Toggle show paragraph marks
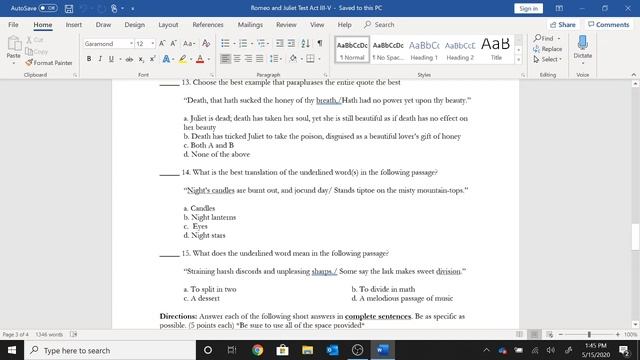Image resolution: width=640 pixels, height=360 pixels. click(x=320, y=43)
